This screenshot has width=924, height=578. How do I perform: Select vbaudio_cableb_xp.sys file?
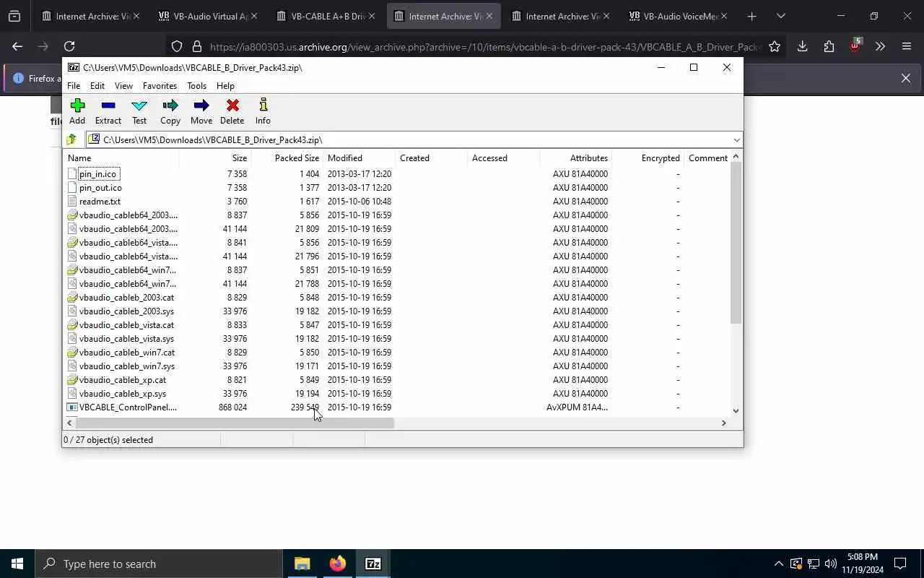click(x=123, y=393)
